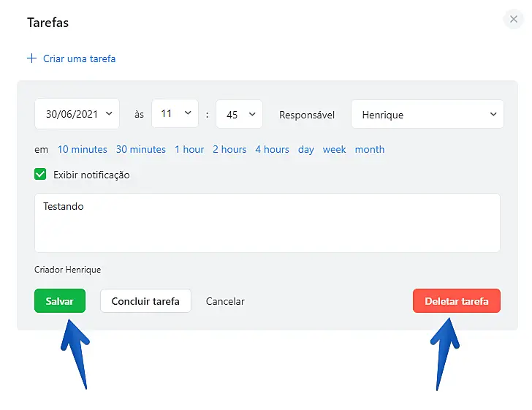Select the 2 hours shortcut
This screenshot has width=532, height=410.
[229, 149]
